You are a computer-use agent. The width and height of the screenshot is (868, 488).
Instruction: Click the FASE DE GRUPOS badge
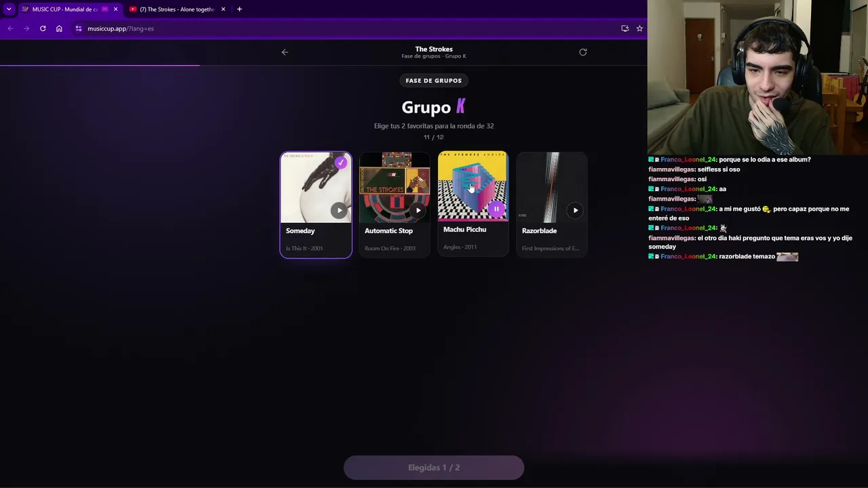coord(434,81)
